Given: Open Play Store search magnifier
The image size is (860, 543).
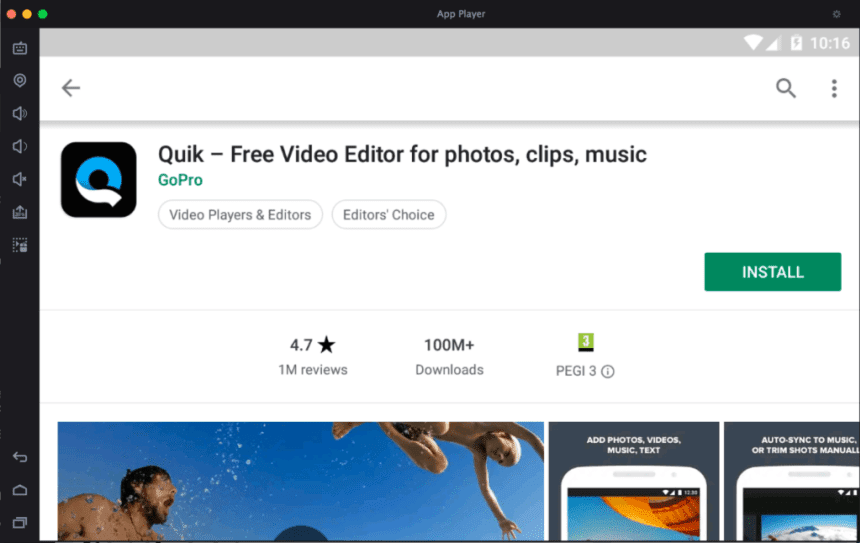Looking at the screenshot, I should tap(785, 88).
